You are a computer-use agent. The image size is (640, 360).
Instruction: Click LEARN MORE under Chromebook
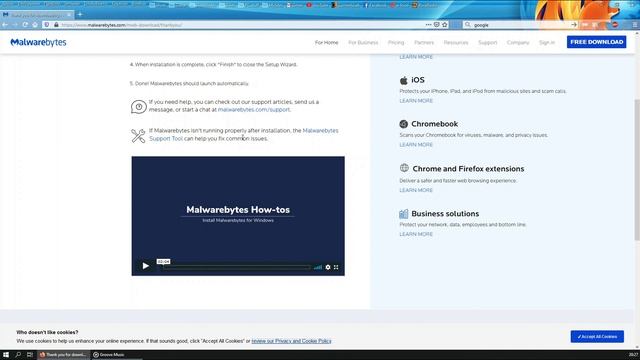pyautogui.click(x=416, y=145)
